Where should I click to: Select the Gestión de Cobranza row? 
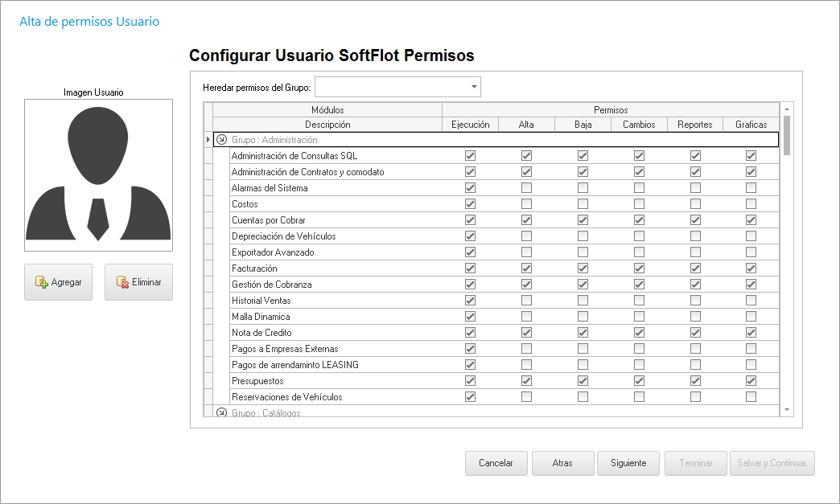coord(271,285)
